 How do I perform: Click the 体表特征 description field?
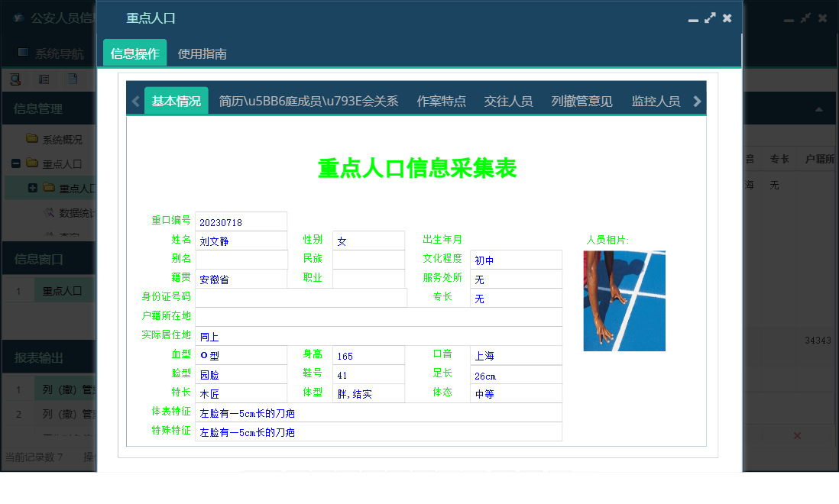click(x=344, y=412)
